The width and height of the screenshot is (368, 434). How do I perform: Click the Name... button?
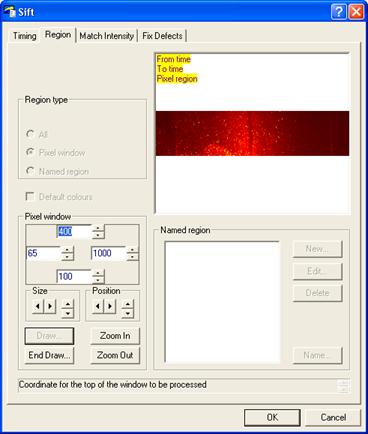pos(317,355)
